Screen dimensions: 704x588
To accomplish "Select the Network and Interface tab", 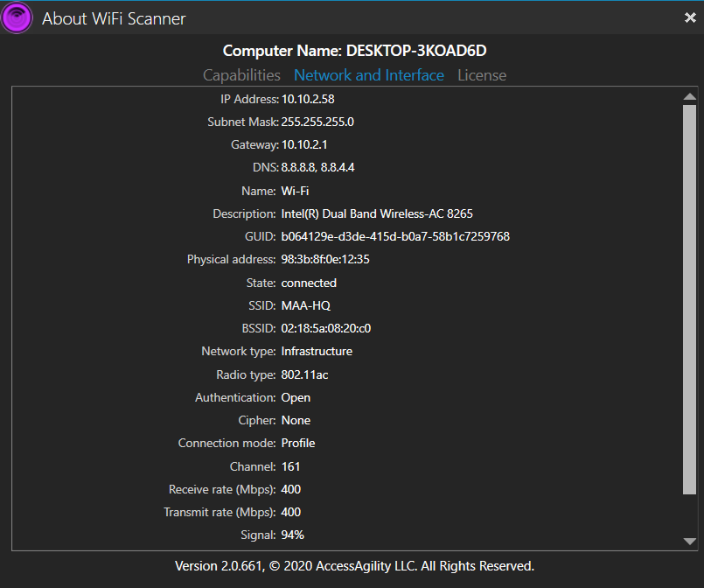I will pyautogui.click(x=368, y=75).
